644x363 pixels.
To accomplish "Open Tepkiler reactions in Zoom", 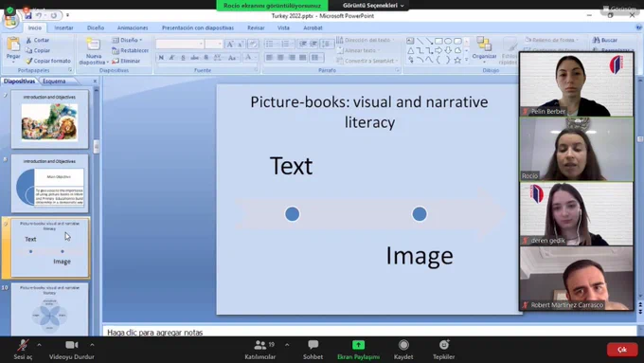I will (x=443, y=350).
